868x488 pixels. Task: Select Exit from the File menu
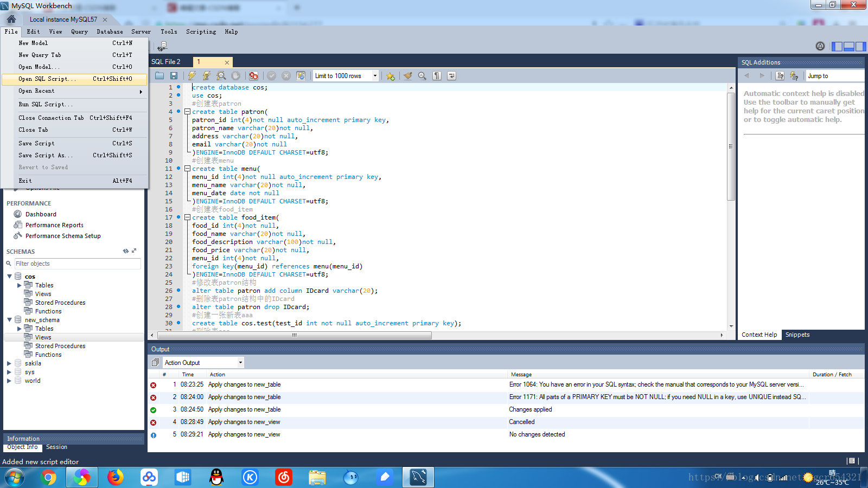click(75, 181)
